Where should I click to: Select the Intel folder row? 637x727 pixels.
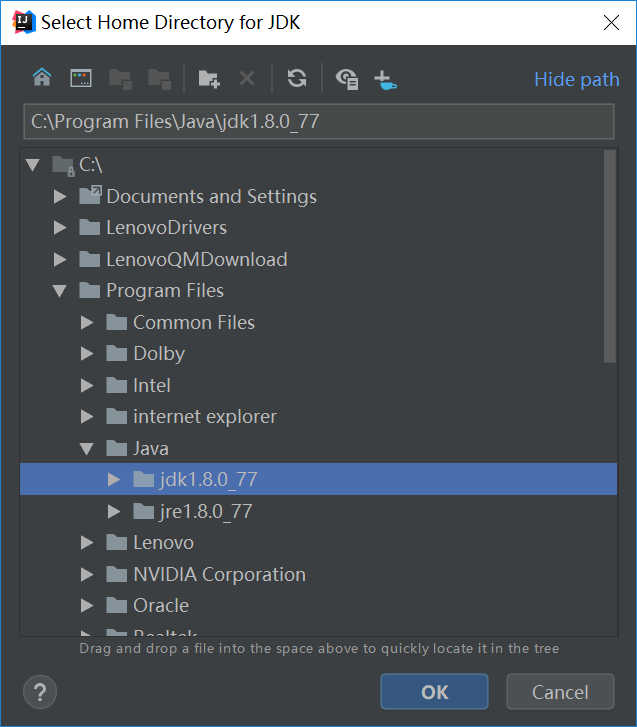(318, 385)
